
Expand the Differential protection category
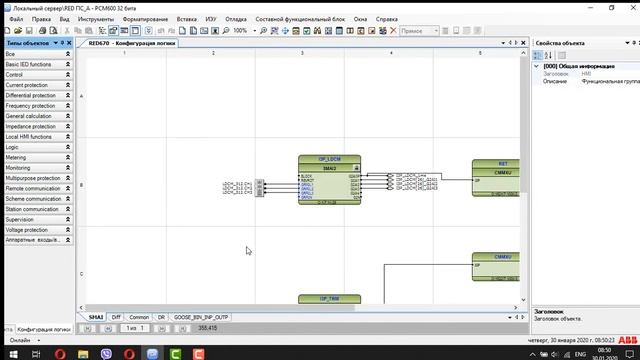click(x=68, y=95)
